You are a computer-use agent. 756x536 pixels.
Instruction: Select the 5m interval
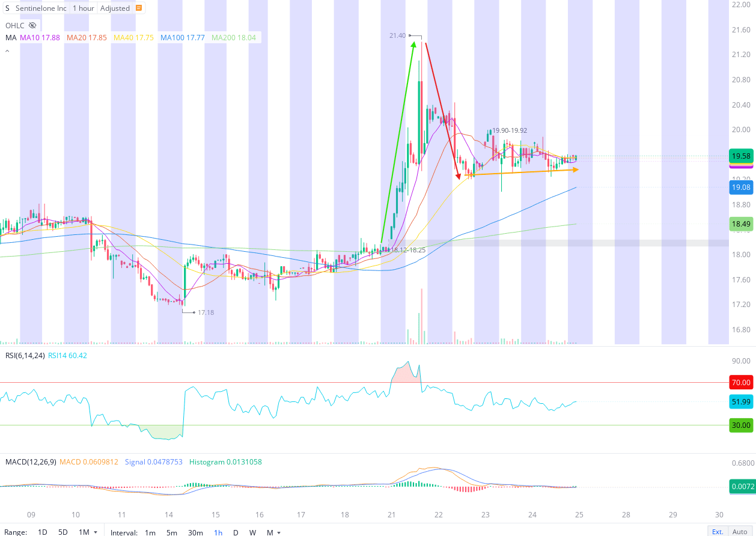[172, 532]
